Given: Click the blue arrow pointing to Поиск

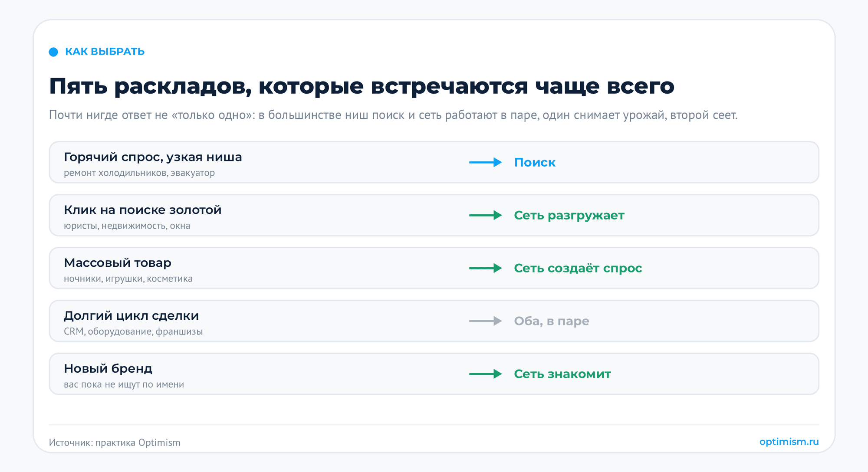Looking at the screenshot, I should (485, 162).
